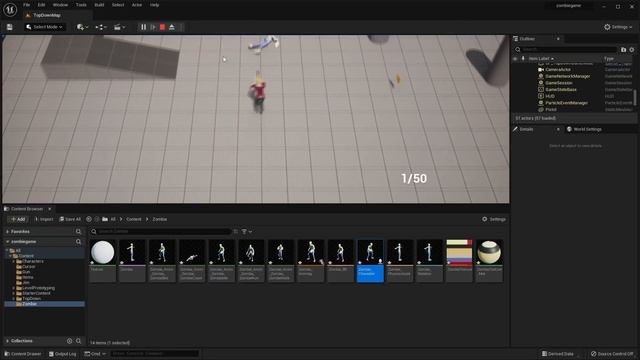640x360 pixels.
Task: Open the Window menu
Action: (x=60, y=5)
